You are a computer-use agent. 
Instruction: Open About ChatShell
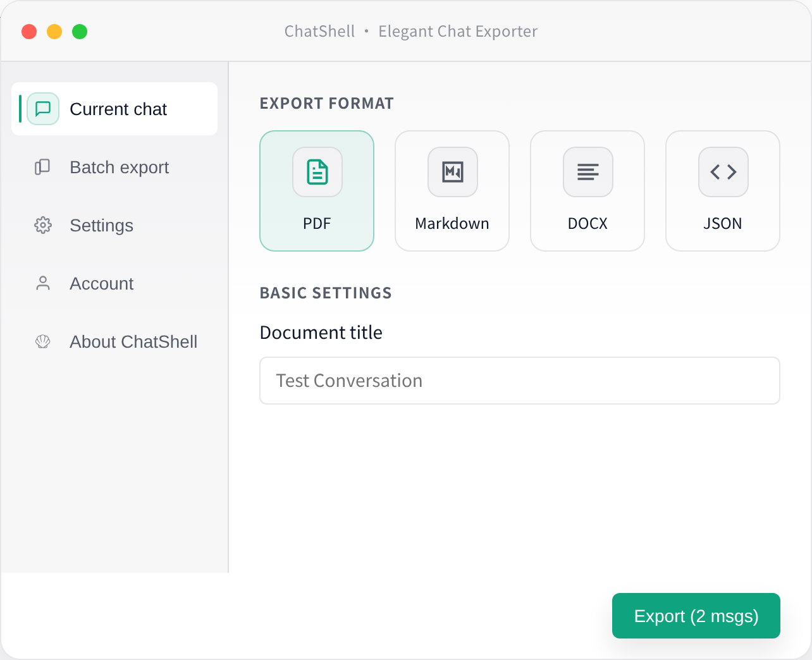133,341
